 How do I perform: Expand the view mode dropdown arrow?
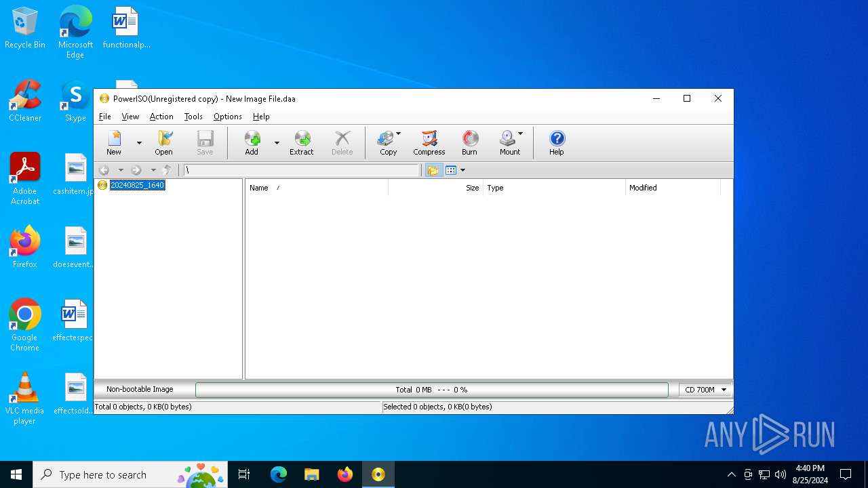coord(462,170)
